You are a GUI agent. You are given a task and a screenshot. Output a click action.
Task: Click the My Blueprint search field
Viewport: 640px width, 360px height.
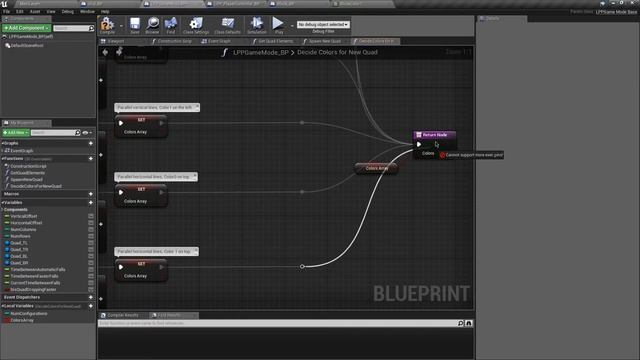tap(55, 133)
